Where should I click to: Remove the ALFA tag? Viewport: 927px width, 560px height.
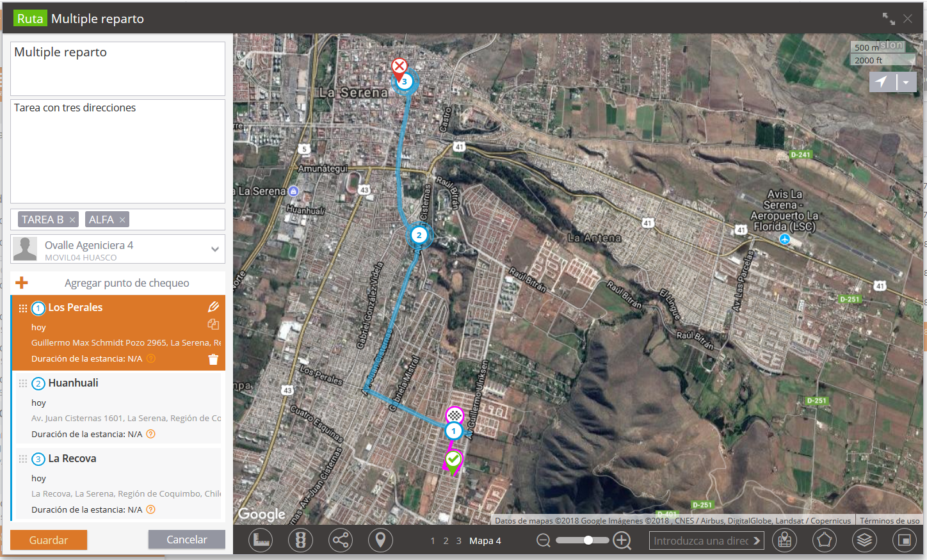(122, 220)
